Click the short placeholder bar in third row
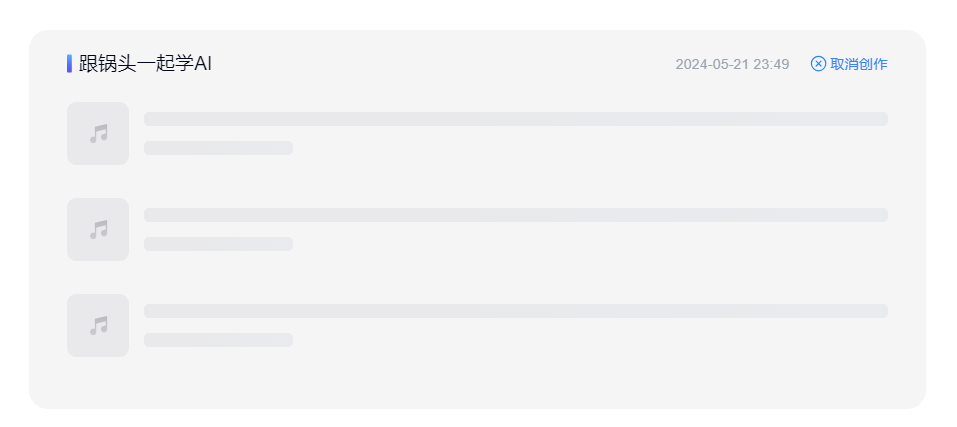The height and width of the screenshot is (427, 957). tap(218, 340)
